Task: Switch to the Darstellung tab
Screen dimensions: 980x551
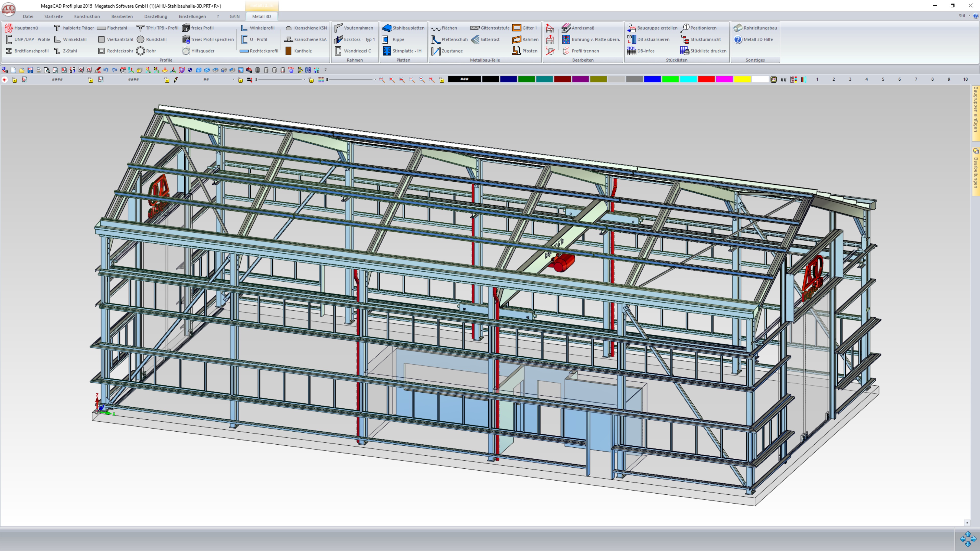Action: coord(156,16)
